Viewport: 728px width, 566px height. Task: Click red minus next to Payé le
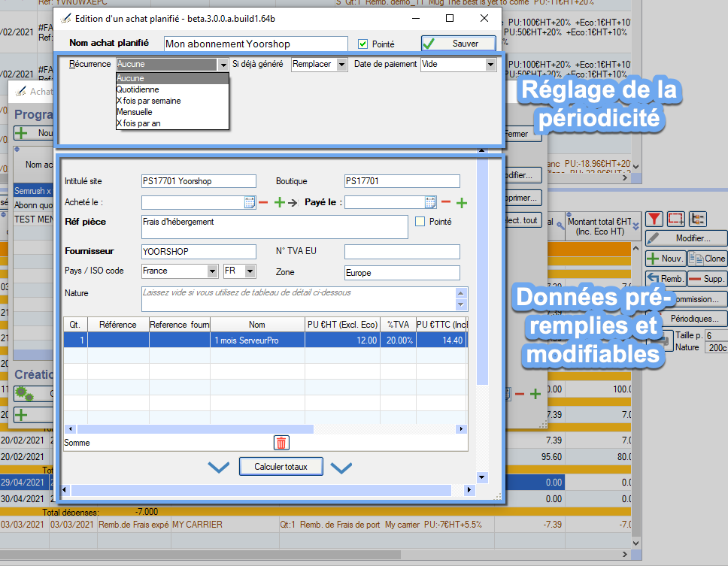tap(446, 201)
